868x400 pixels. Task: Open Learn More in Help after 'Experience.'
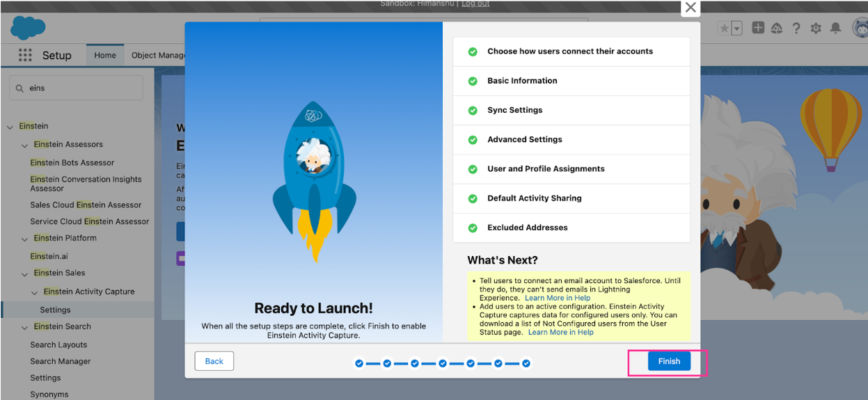(x=558, y=298)
